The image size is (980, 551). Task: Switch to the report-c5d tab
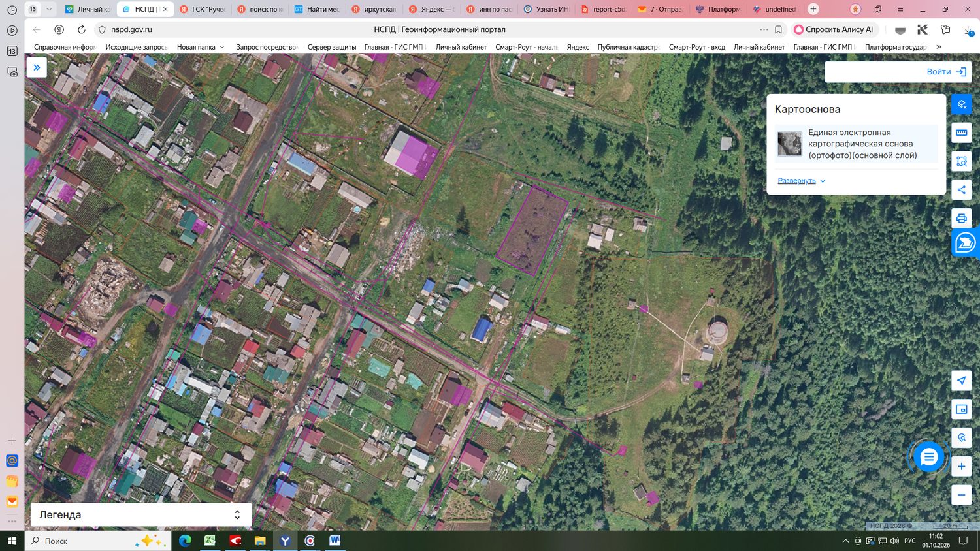tap(603, 9)
